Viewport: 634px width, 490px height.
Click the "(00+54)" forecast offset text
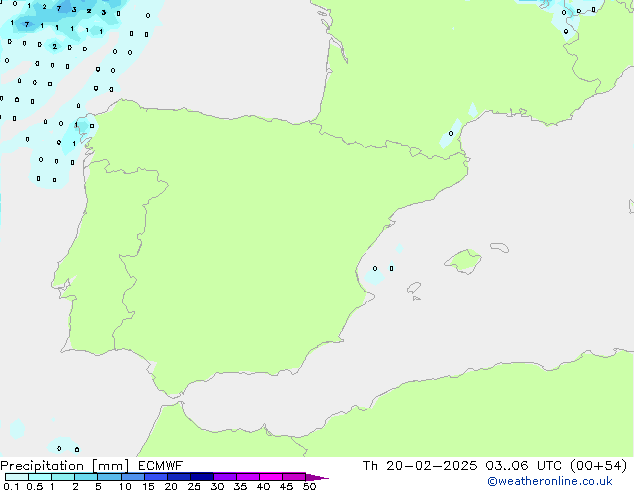click(x=598, y=466)
